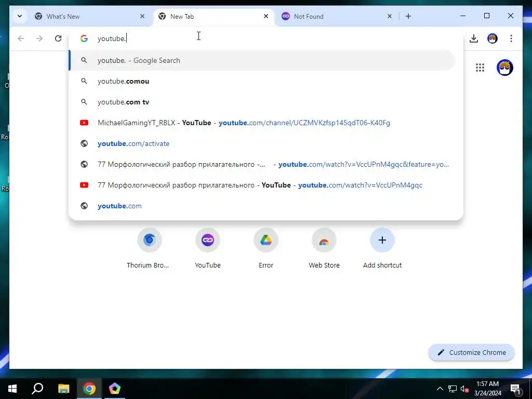Open Windows taskbar search
The height and width of the screenshot is (399, 532).
37,389
